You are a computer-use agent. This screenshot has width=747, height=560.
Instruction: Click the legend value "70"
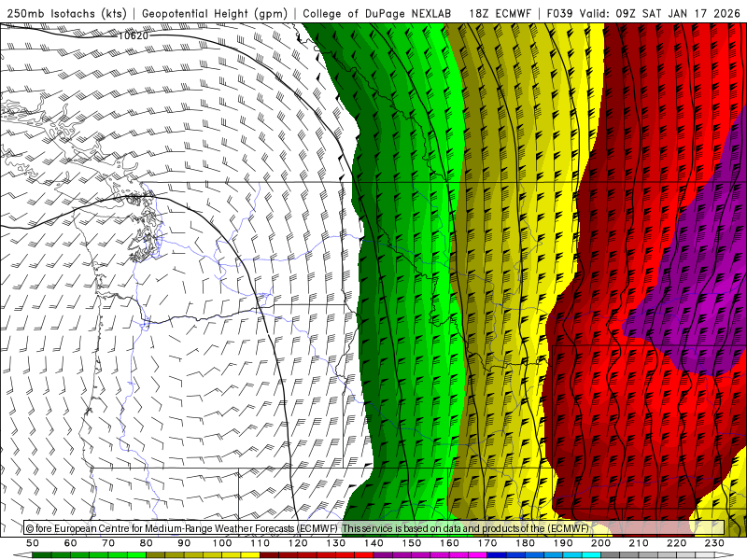108,543
